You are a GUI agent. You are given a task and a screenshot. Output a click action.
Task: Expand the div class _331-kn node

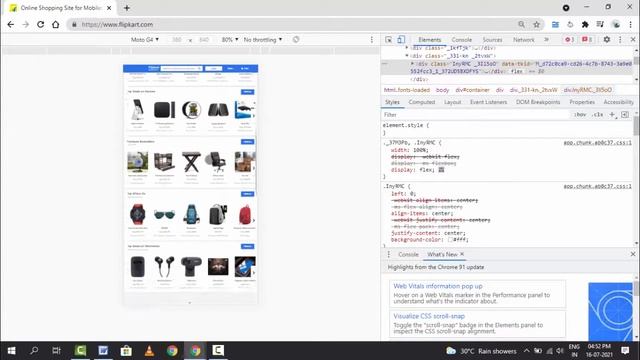407,56
